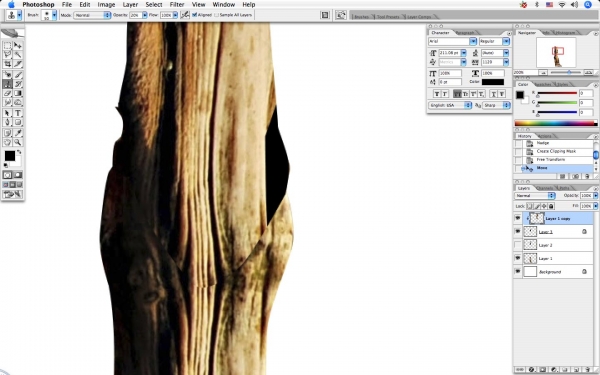Select the Eyedropper tool
This screenshot has height=375, width=600.
click(18, 133)
